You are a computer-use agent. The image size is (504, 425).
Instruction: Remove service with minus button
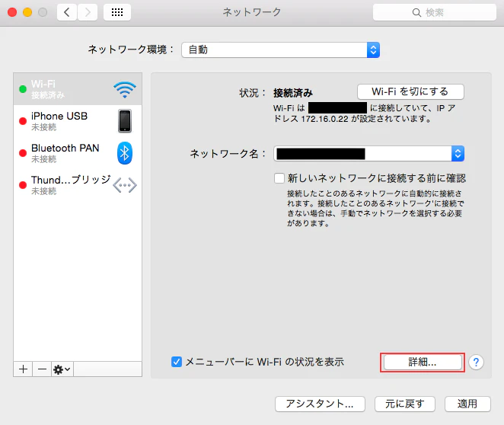(x=42, y=369)
